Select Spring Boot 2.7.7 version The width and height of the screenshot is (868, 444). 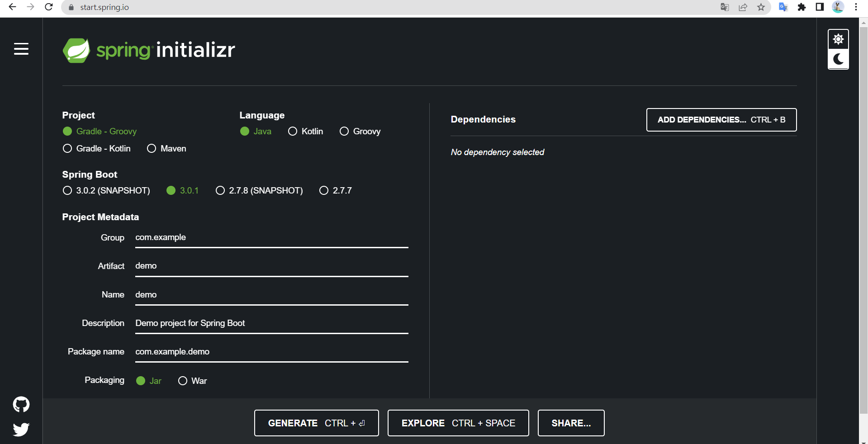[335, 190]
